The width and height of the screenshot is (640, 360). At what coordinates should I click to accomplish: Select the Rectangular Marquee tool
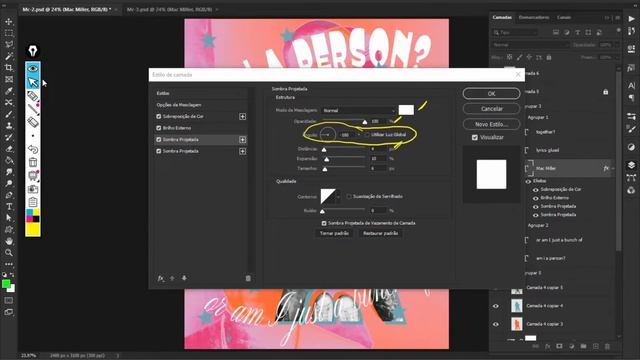pyautogui.click(x=9, y=33)
